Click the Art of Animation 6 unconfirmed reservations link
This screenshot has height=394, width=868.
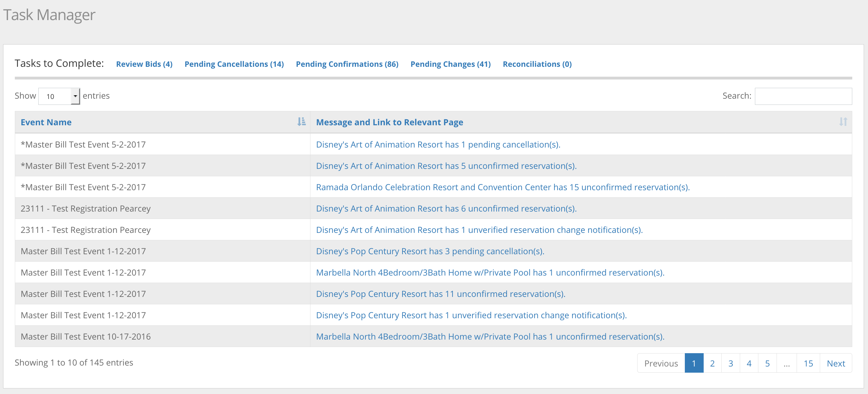click(x=446, y=208)
